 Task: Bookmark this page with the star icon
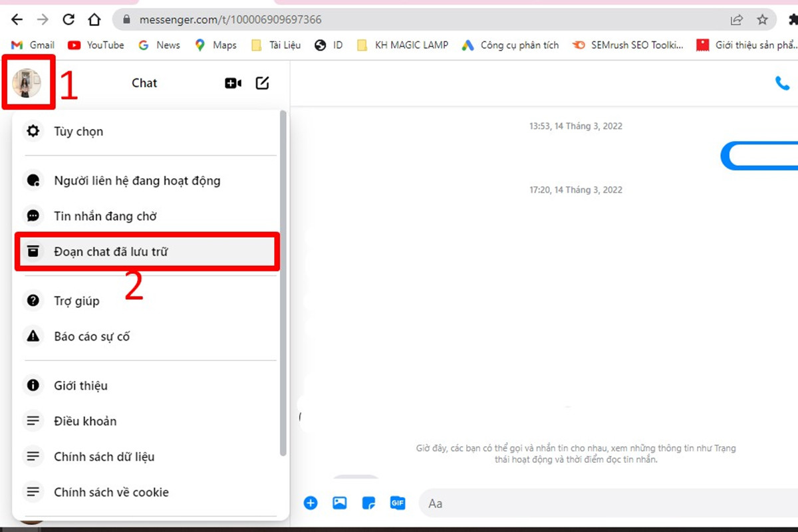[x=763, y=19]
